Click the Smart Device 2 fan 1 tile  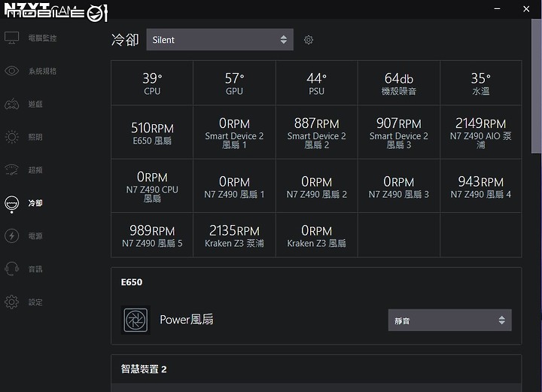coord(234,132)
